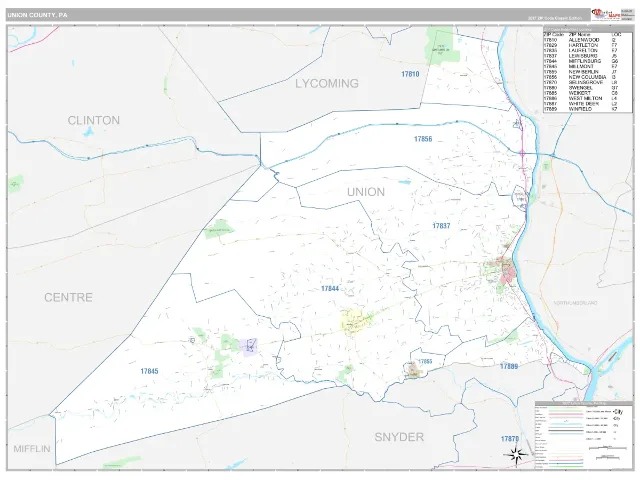Click the 17844 ZIP label on the map
This screenshot has width=640, height=480.
pos(330,289)
